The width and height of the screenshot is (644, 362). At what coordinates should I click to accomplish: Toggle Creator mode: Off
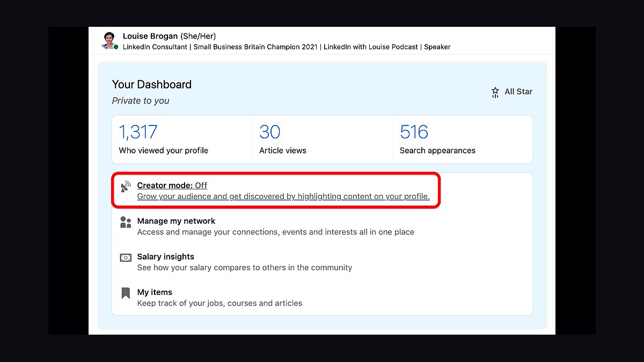click(172, 186)
